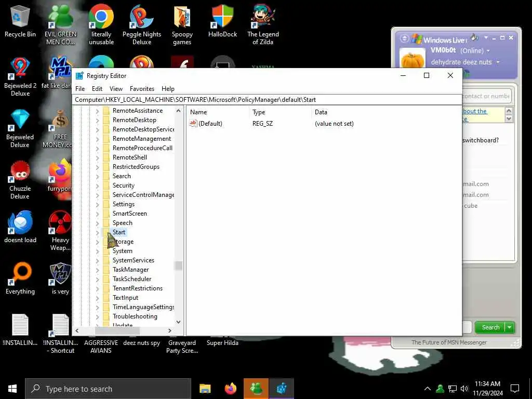The height and width of the screenshot is (399, 532).
Task: Click the Windows Start button
Action: 12,389
